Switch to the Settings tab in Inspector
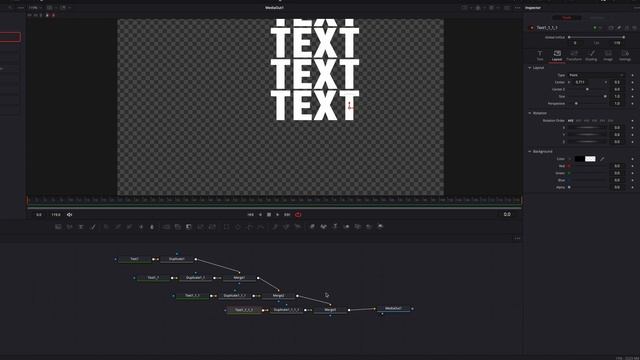The image size is (640, 360). pos(625,56)
